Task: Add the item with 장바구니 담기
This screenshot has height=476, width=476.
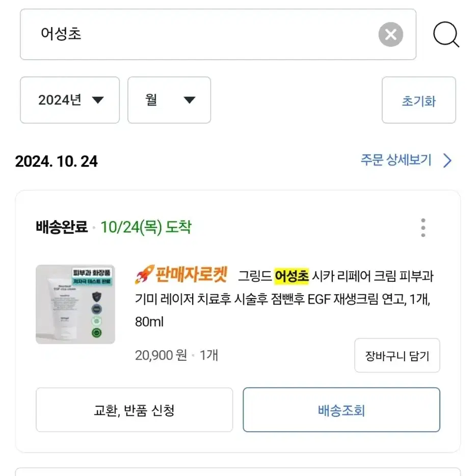Action: (x=397, y=356)
